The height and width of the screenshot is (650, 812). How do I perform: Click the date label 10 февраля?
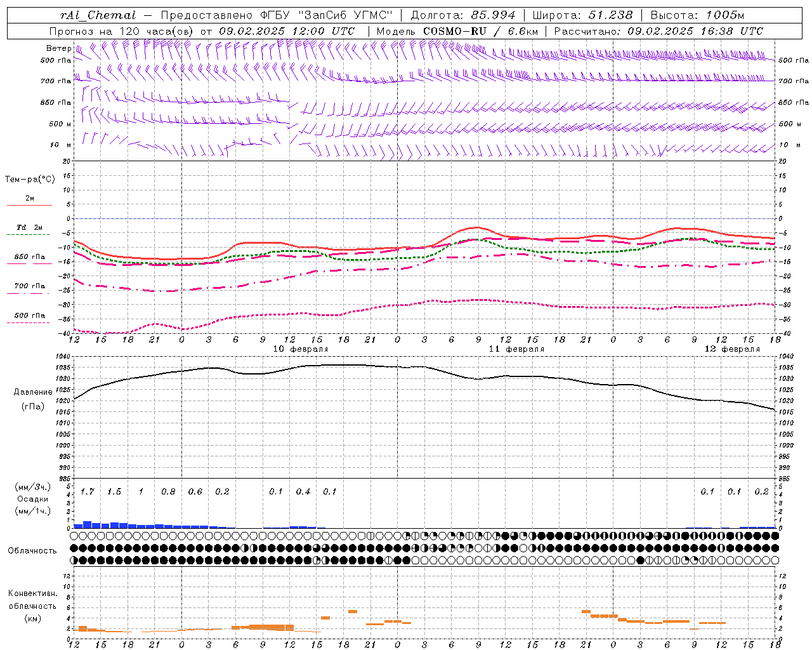point(301,349)
